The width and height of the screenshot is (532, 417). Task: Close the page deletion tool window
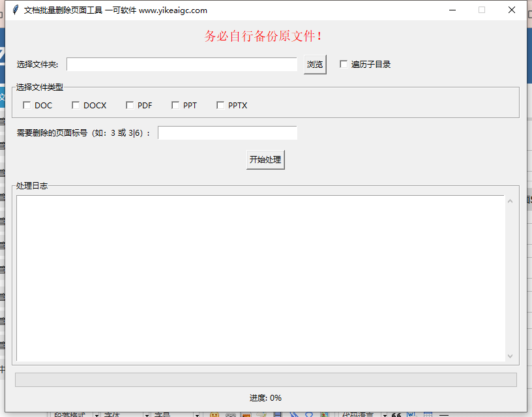512,10
